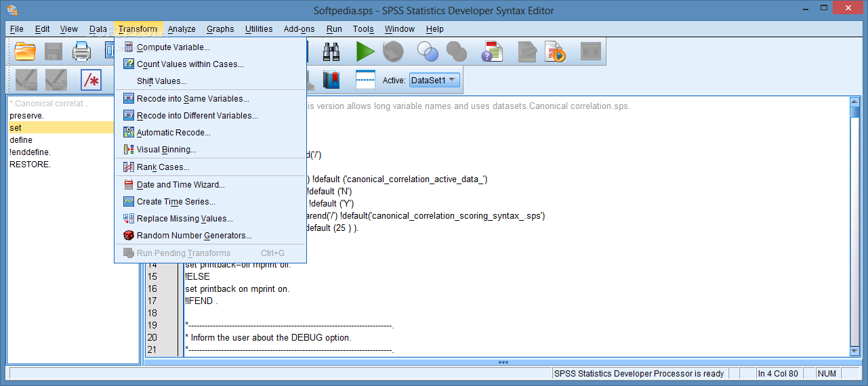
Task: Click the editor vertical scrollbar down arrow
Action: click(x=855, y=350)
